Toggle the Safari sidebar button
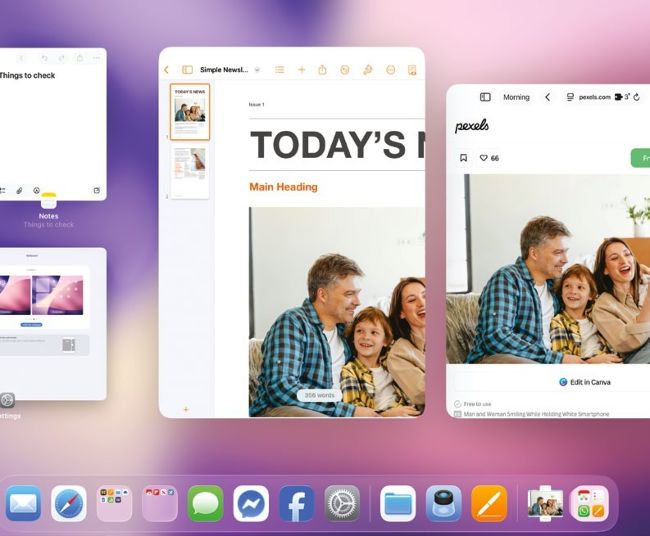650x536 pixels. 485,97
